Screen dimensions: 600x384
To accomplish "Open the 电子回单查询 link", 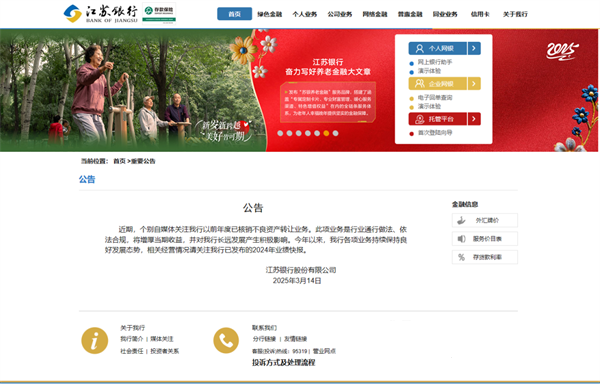I will (x=435, y=98).
